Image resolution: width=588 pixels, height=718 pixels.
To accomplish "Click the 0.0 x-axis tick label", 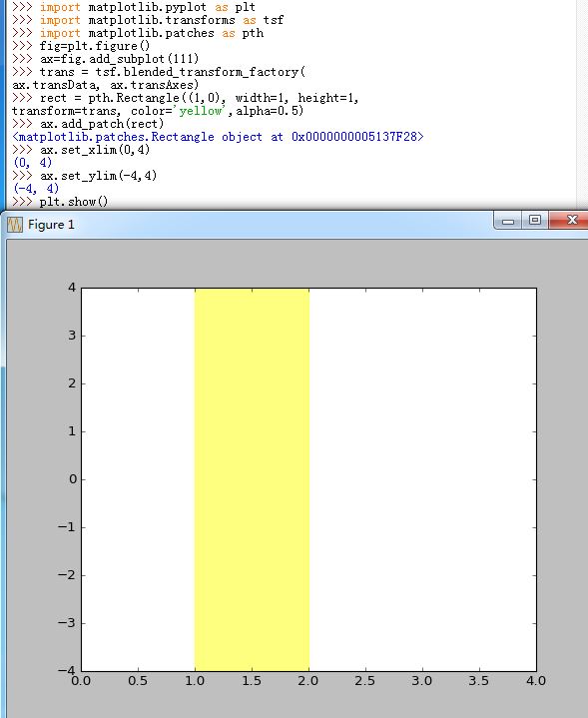I will (81, 681).
